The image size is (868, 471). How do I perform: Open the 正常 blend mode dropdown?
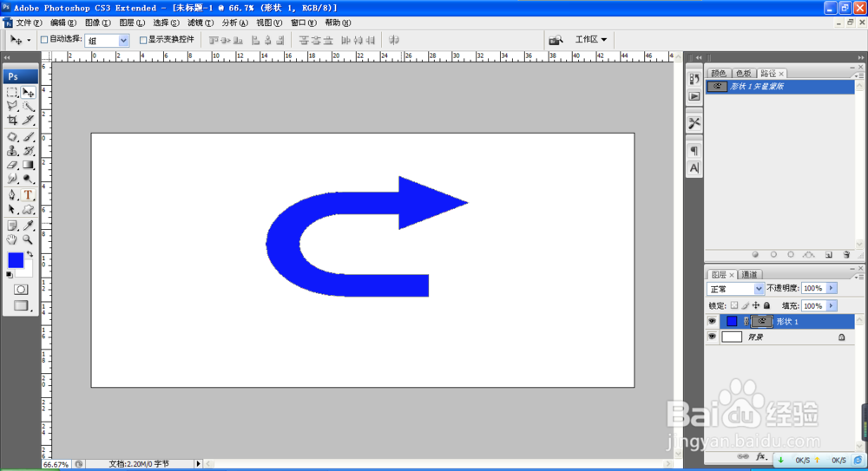[x=759, y=289]
